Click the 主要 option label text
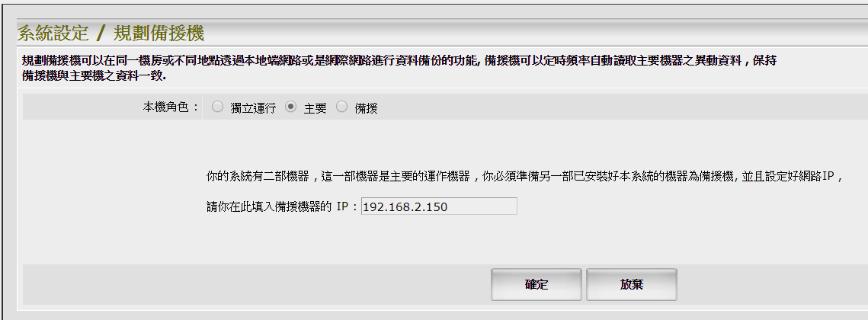The height and width of the screenshot is (320, 868). [x=315, y=108]
